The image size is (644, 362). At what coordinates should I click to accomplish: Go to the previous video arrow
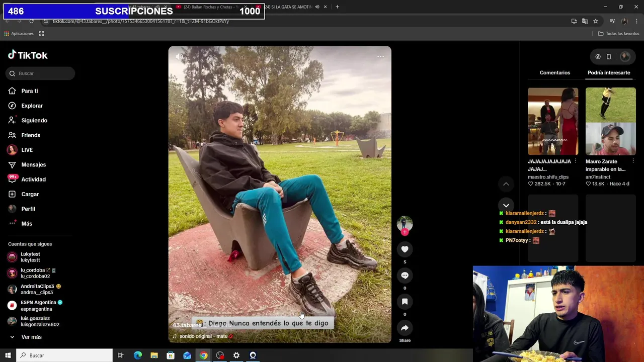(506, 184)
